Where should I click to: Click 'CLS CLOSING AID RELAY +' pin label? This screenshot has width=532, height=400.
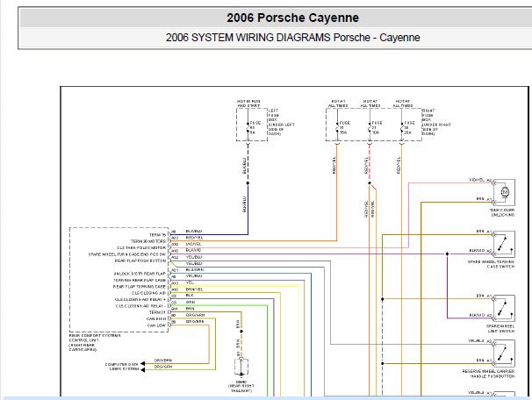(x=140, y=299)
